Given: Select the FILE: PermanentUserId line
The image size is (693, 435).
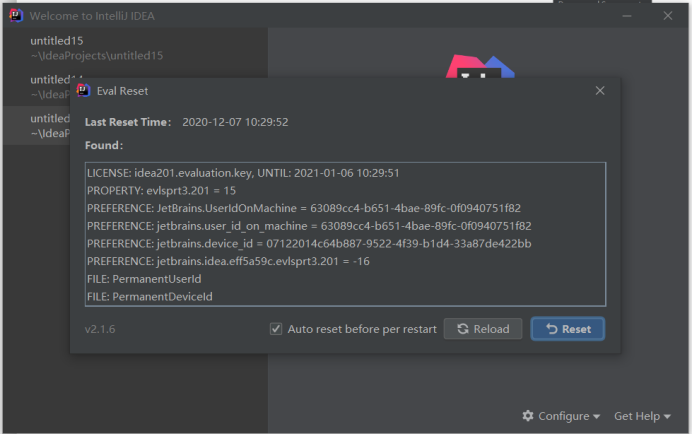Looking at the screenshot, I should pos(144,279).
